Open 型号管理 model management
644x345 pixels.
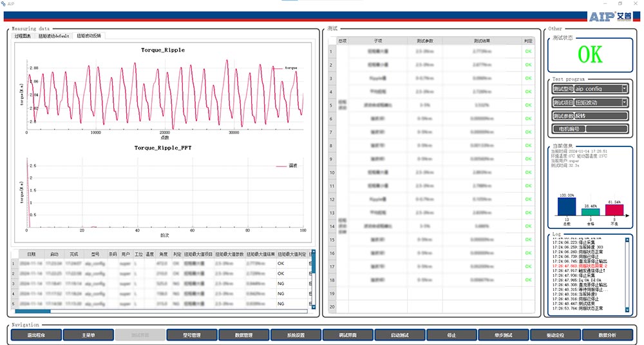click(192, 335)
